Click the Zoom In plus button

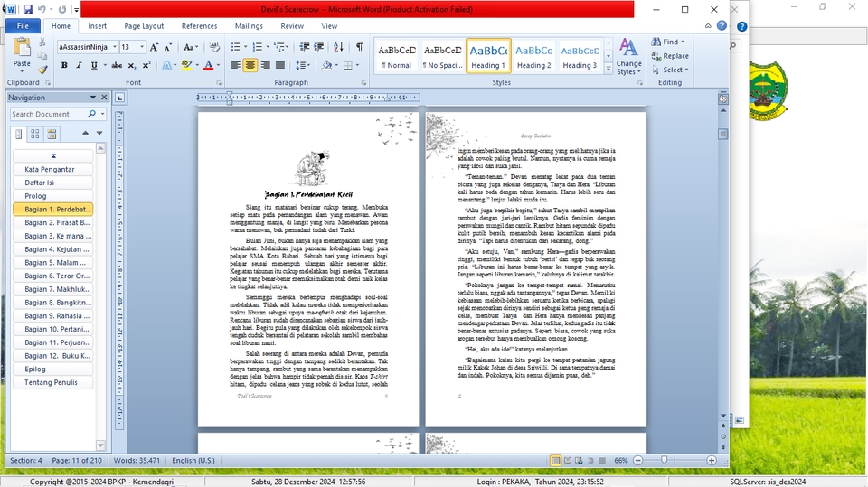coord(712,461)
